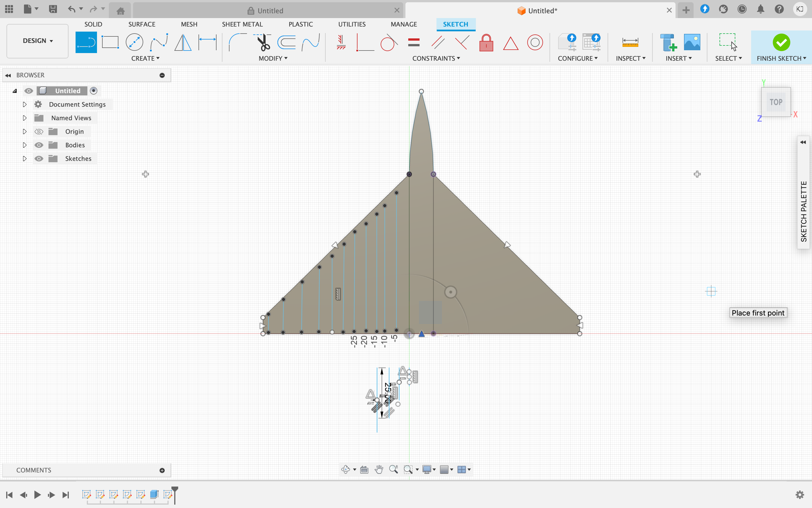This screenshot has width=812, height=508.
Task: Expand Sketches node
Action: [25, 159]
